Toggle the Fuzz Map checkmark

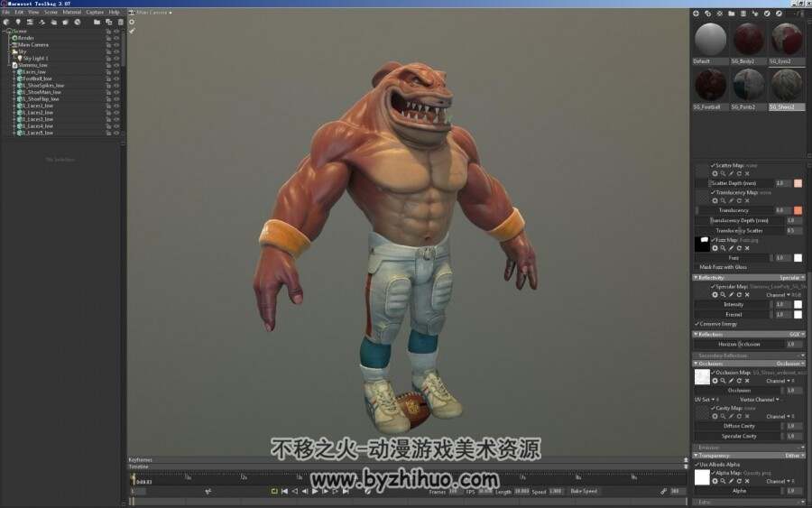(x=713, y=240)
